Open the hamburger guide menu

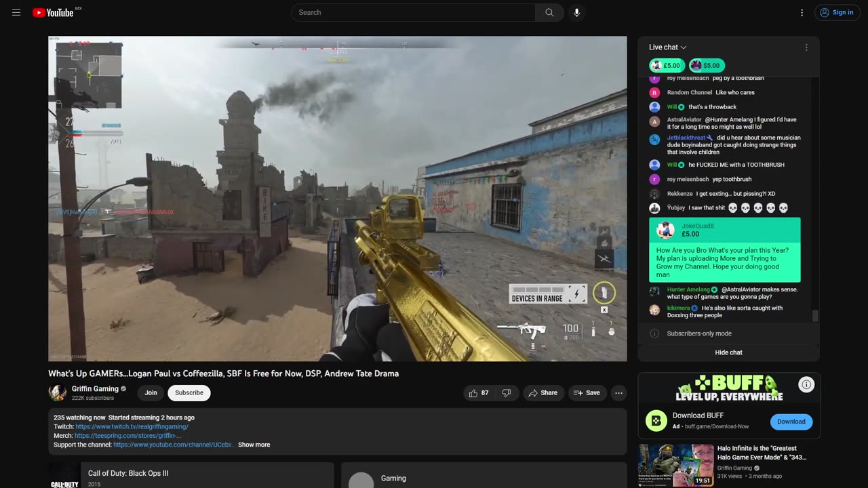pyautogui.click(x=16, y=12)
